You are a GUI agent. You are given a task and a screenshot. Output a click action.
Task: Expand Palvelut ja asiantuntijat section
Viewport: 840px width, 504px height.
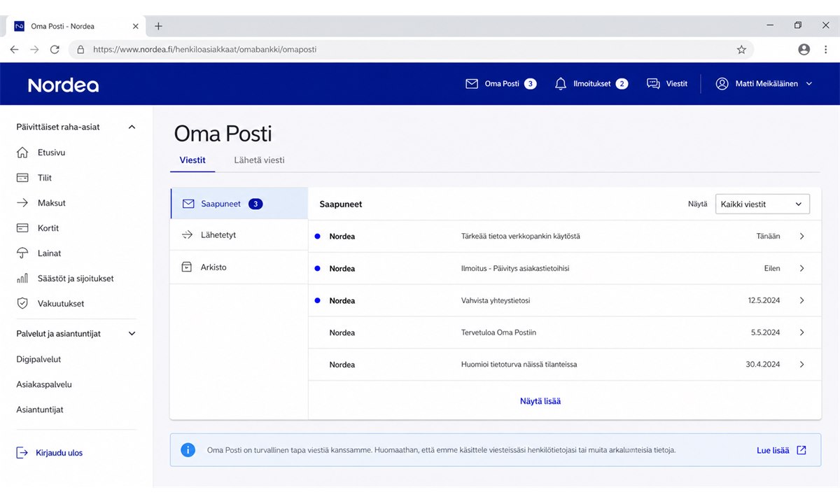pyautogui.click(x=132, y=334)
